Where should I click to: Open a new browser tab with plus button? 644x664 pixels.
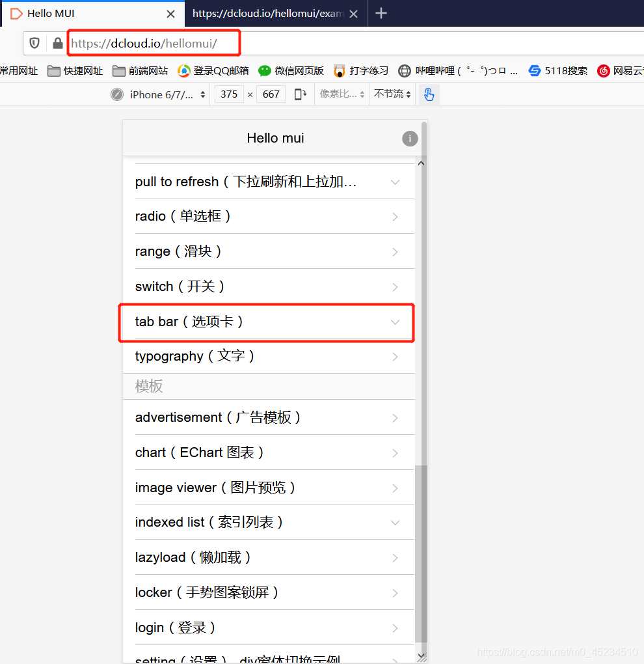point(381,14)
